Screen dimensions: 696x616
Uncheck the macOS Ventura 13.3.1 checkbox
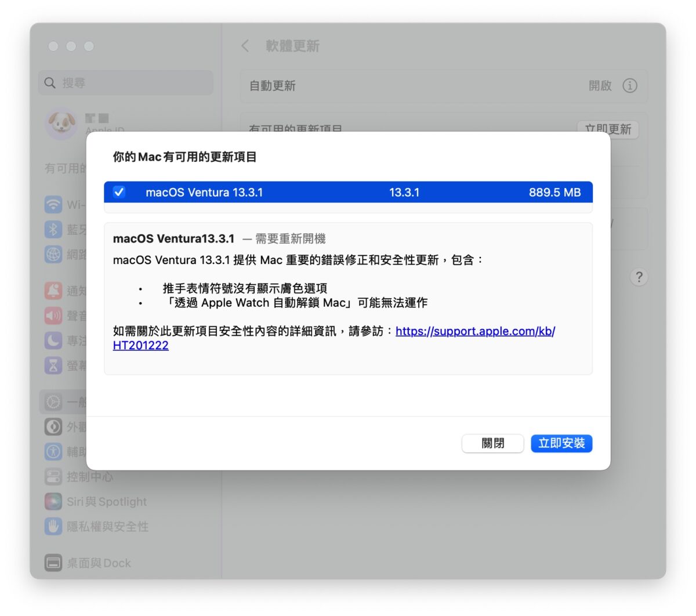pyautogui.click(x=119, y=192)
